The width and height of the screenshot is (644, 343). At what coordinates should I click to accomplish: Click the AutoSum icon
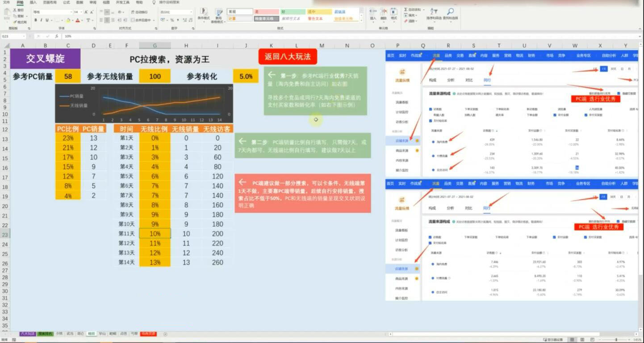406,9
